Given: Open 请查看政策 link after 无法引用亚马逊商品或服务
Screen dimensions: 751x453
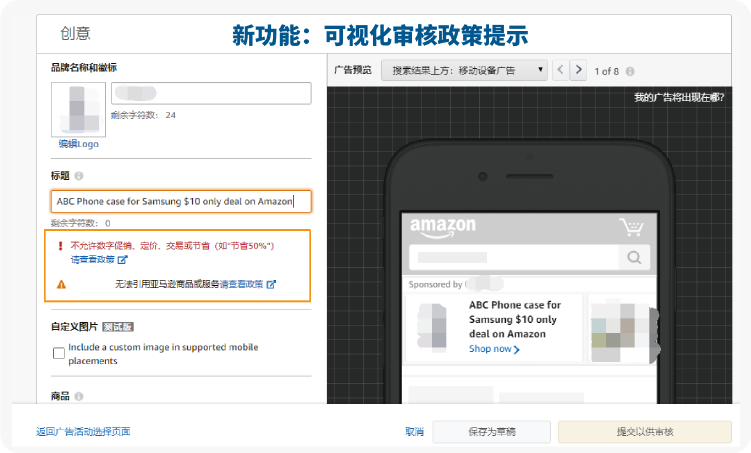Looking at the screenshot, I should pos(241,284).
